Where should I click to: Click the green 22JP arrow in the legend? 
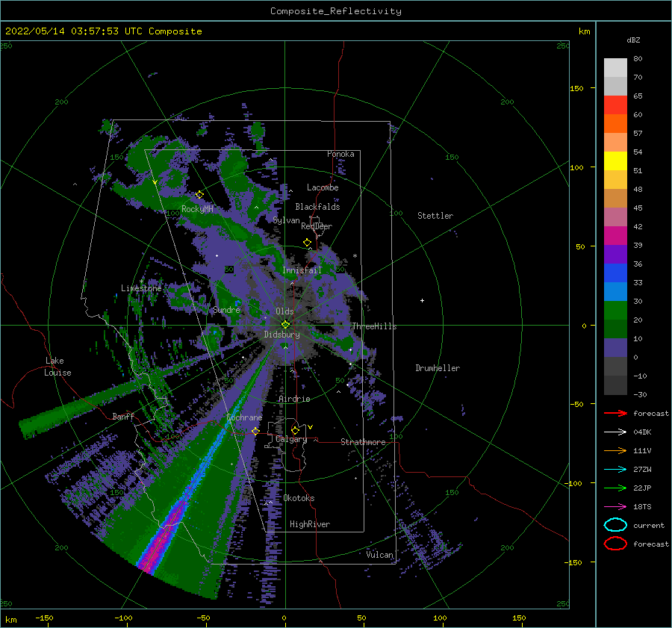tap(615, 488)
